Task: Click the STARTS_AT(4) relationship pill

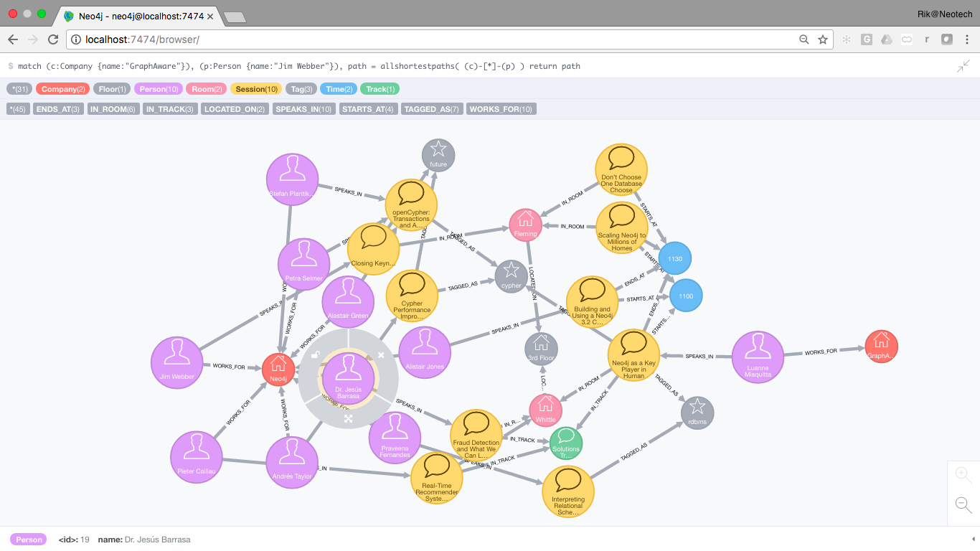Action: 367,109
